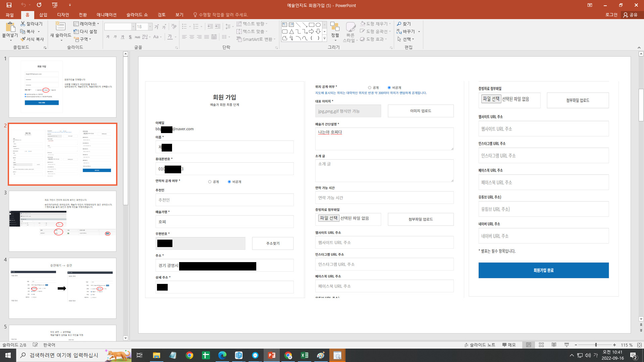Open the Animations (애니메이션) tab
Screen dimensions: 644x362
(x=106, y=15)
